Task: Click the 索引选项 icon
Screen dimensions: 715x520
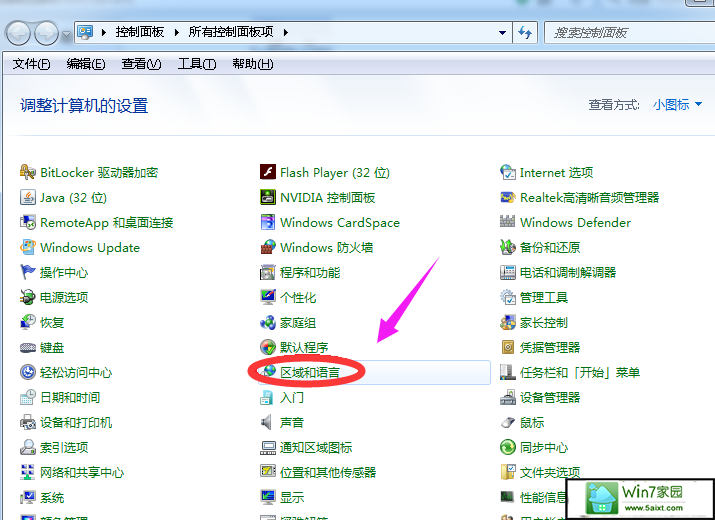Action: (27, 447)
